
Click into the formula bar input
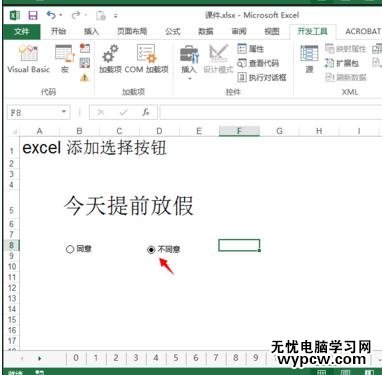[x=271, y=112]
